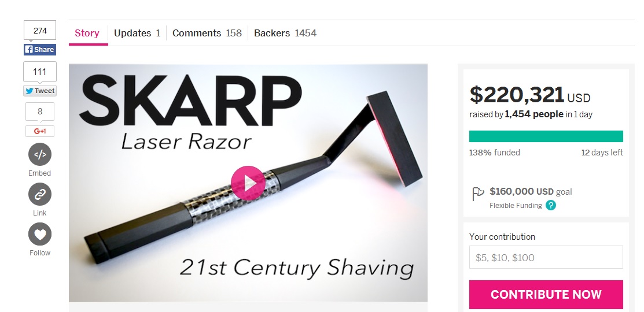Click the Facebook share count 274

click(40, 31)
